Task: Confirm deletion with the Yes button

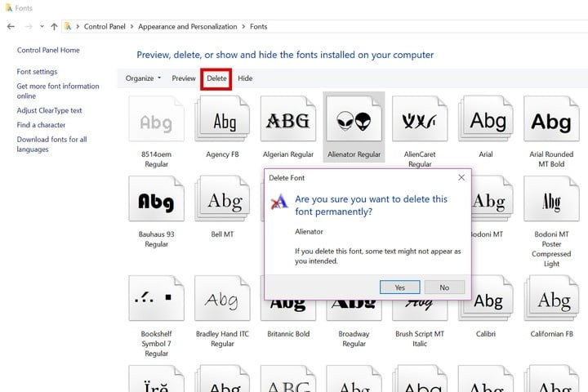Action: pyautogui.click(x=399, y=287)
